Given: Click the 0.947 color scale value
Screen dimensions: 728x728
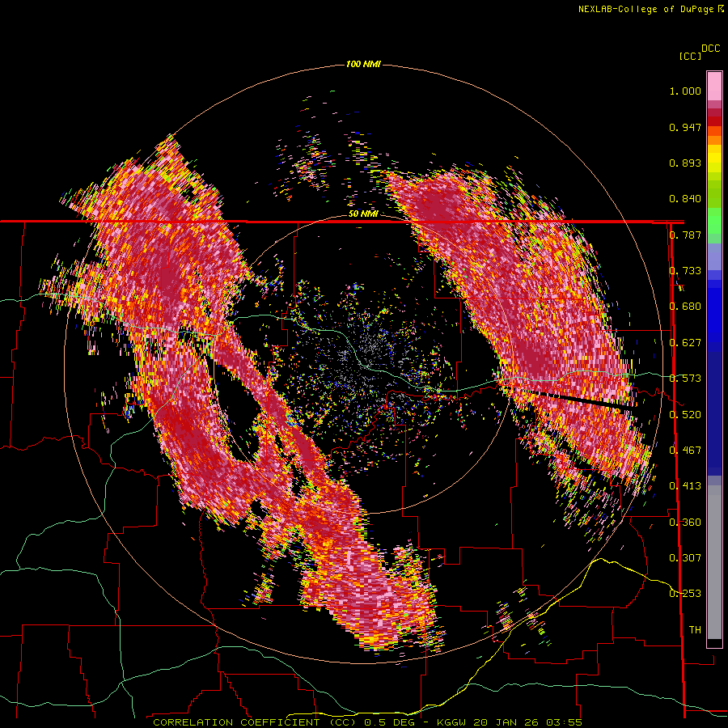Looking at the screenshot, I should (685, 127).
